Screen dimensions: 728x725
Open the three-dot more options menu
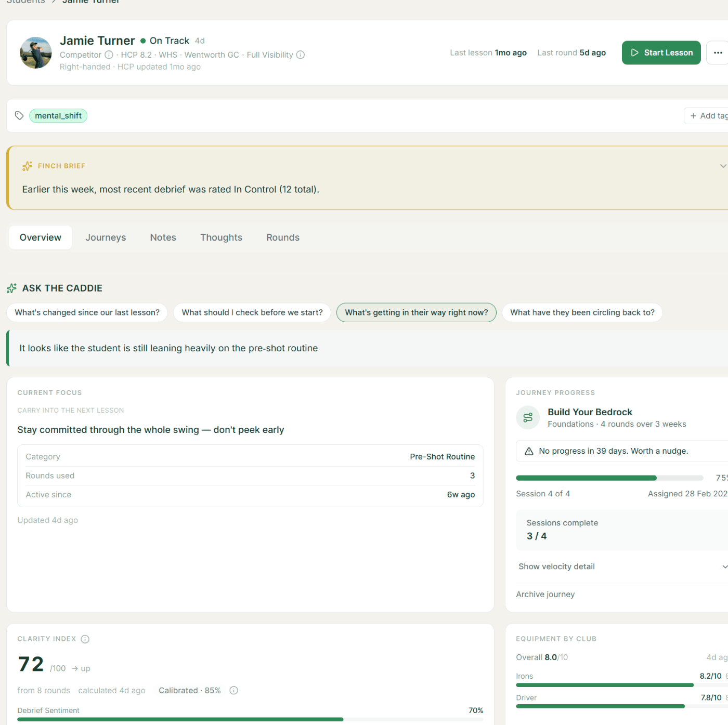pos(718,52)
